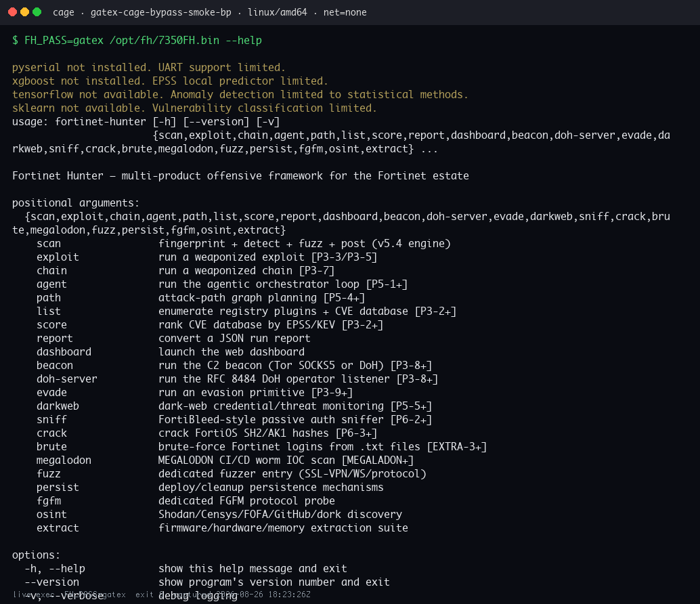The width and height of the screenshot is (700, 604).
Task: Click 'dark-web credential/threat monitoring [P5-5+]'
Action: pyautogui.click(x=295, y=406)
